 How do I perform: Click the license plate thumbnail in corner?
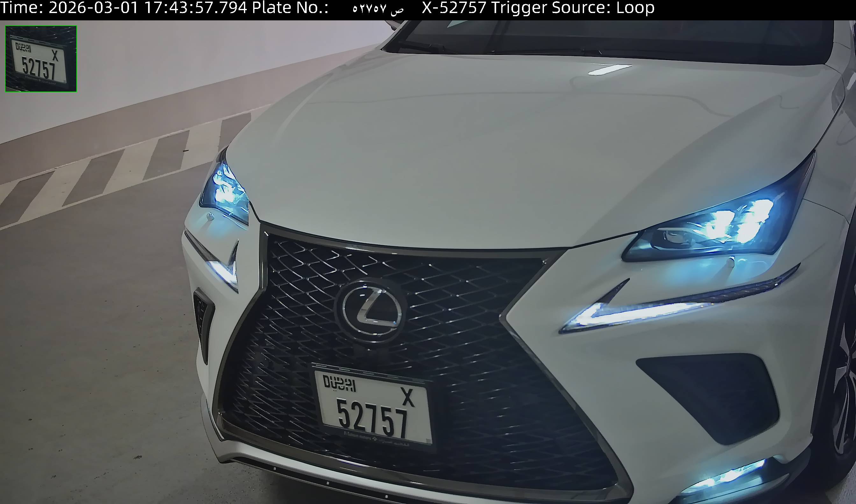point(41,59)
